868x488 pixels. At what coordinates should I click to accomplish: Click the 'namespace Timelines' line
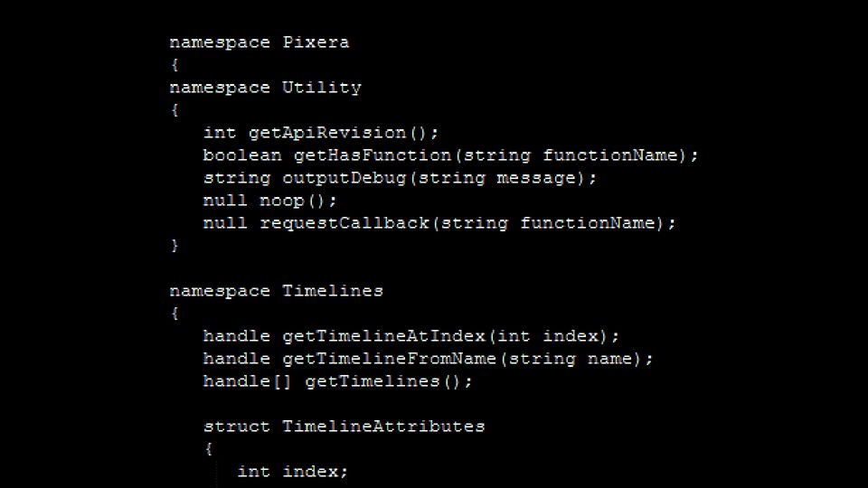(277, 291)
